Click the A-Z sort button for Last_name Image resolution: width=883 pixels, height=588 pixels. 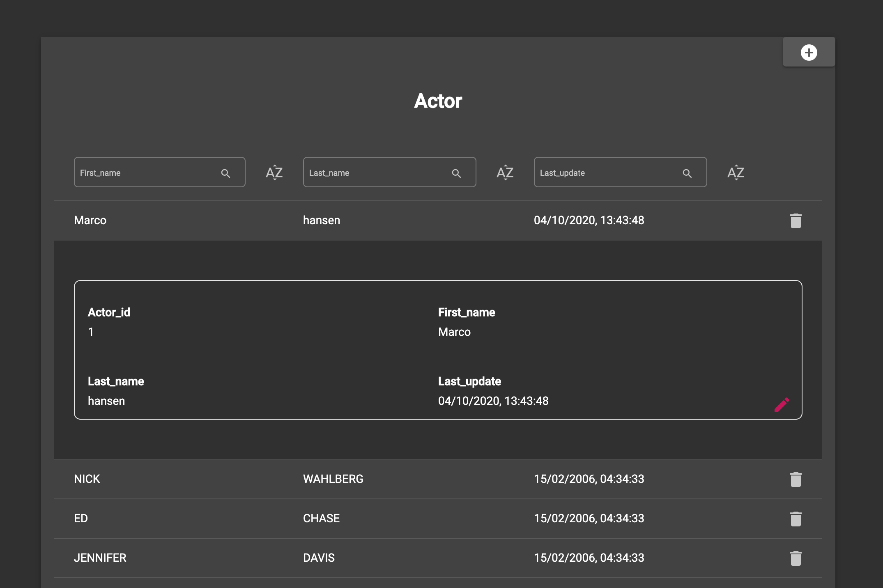point(504,172)
